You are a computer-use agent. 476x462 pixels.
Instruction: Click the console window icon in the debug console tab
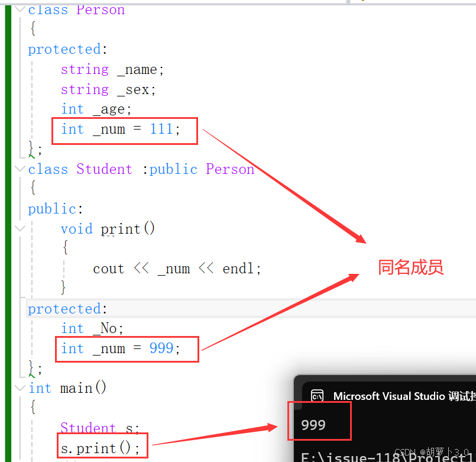[317, 396]
